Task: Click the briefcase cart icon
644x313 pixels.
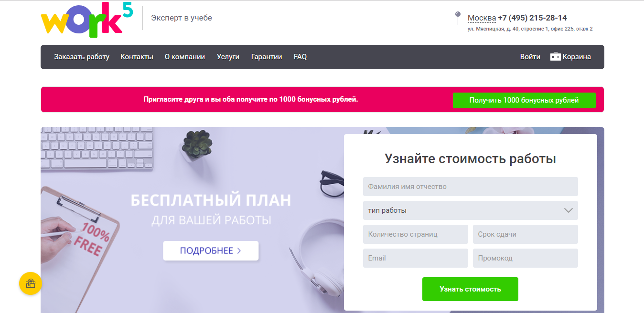Action: [555, 57]
